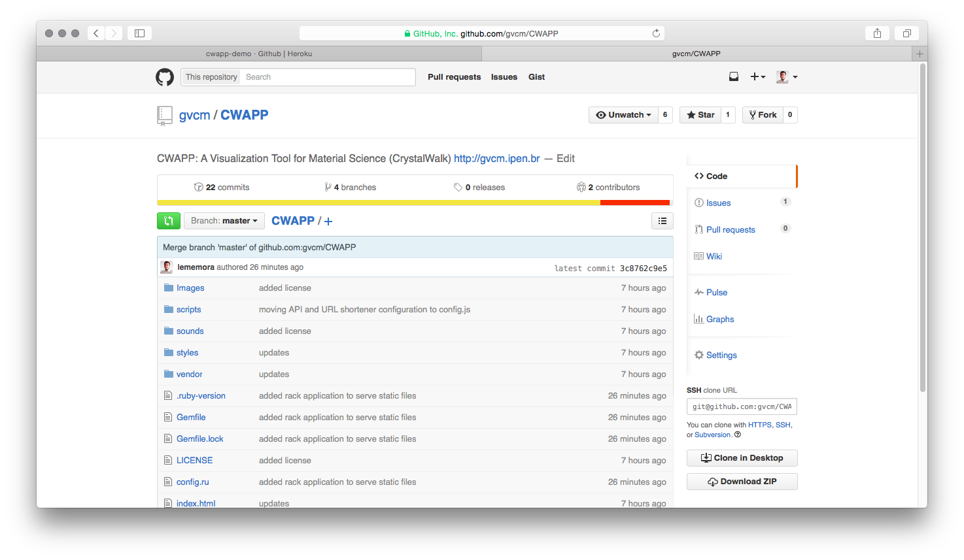Select Subversion clone option link
Viewport: 964px width, 560px height.
click(712, 435)
